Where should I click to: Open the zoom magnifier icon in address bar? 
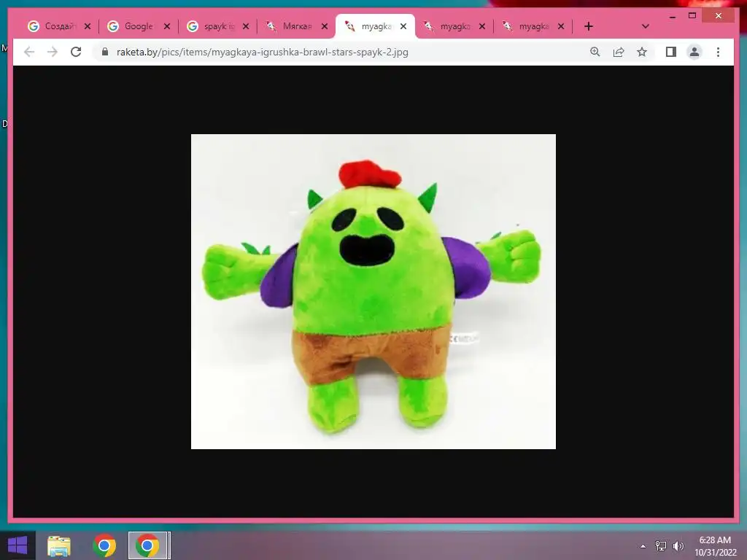tap(595, 52)
